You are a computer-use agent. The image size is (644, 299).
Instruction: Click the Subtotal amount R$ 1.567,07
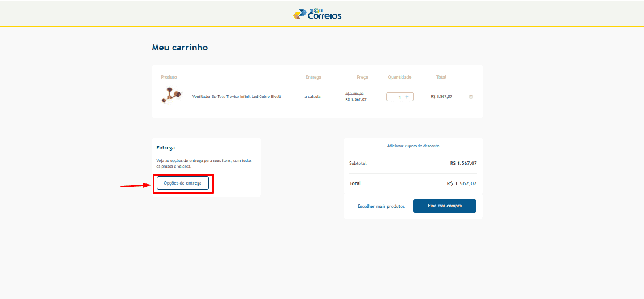point(463,163)
